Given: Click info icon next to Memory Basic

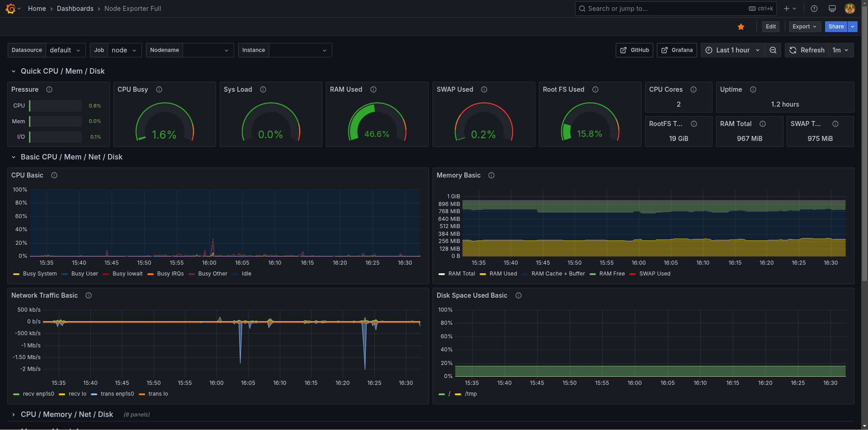Looking at the screenshot, I should [x=491, y=175].
